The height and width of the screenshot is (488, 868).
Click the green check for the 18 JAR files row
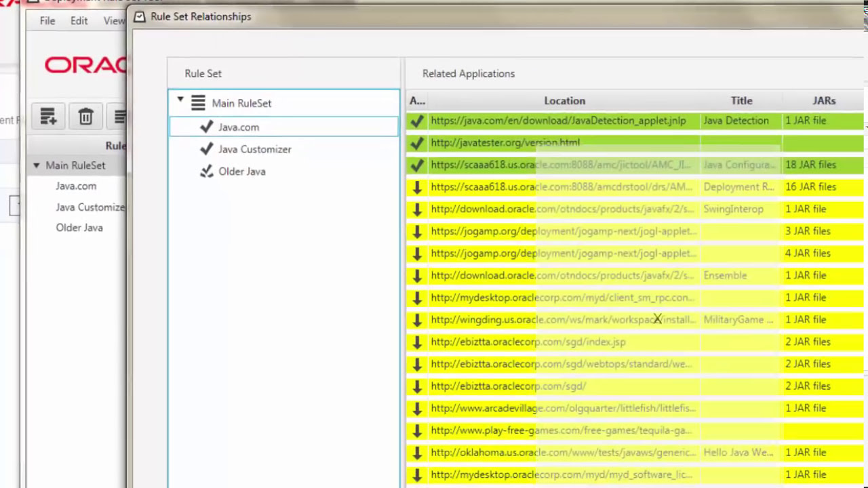point(417,165)
